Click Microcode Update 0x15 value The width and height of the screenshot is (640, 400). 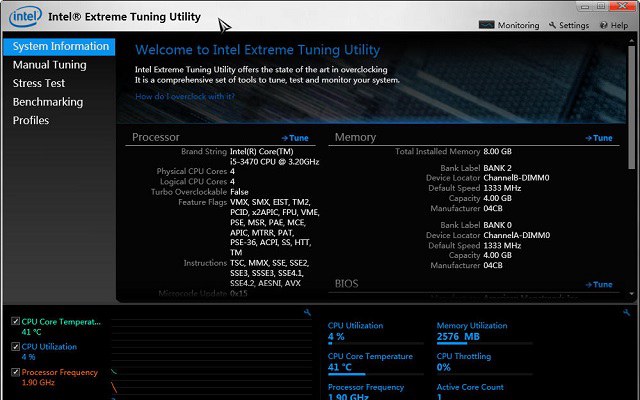click(238, 293)
